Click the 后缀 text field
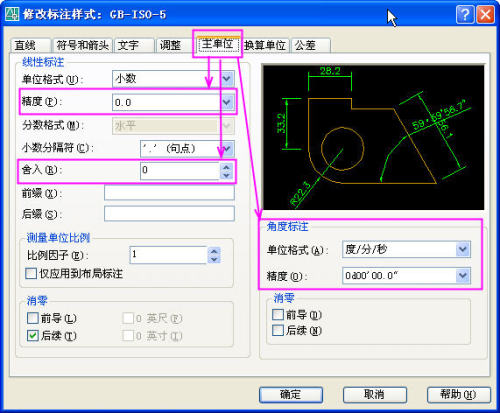This screenshot has width=500, height=413. 169,214
